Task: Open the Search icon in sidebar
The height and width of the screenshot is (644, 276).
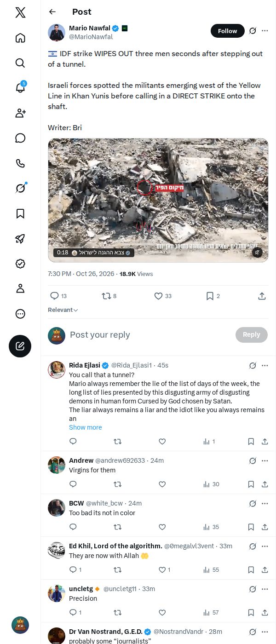Action: point(20,63)
